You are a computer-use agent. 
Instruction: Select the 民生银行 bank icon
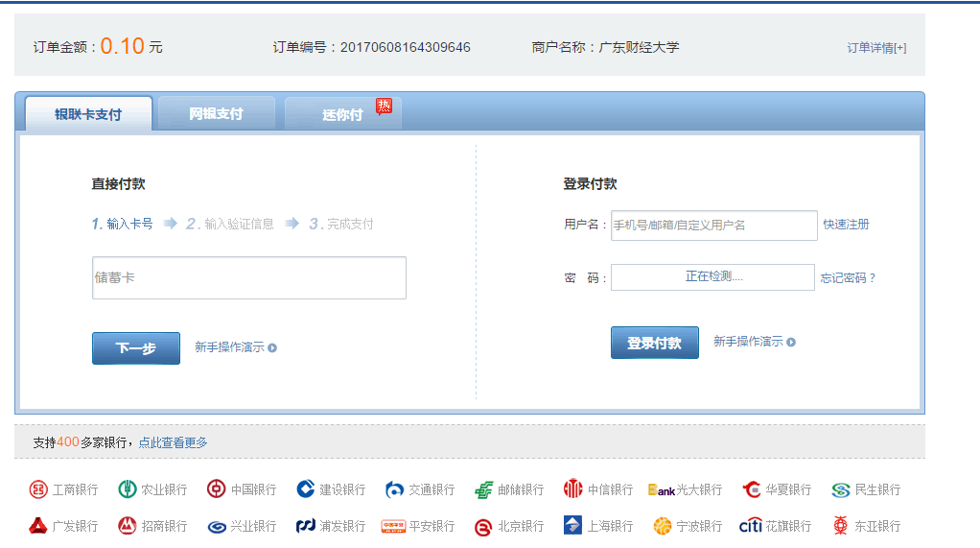pos(841,489)
